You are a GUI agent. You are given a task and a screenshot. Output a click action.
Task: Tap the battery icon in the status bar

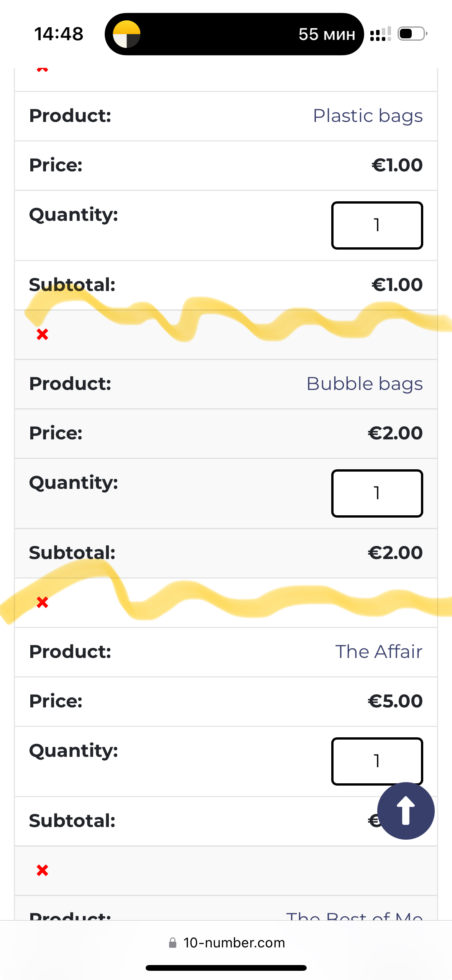pyautogui.click(x=412, y=34)
